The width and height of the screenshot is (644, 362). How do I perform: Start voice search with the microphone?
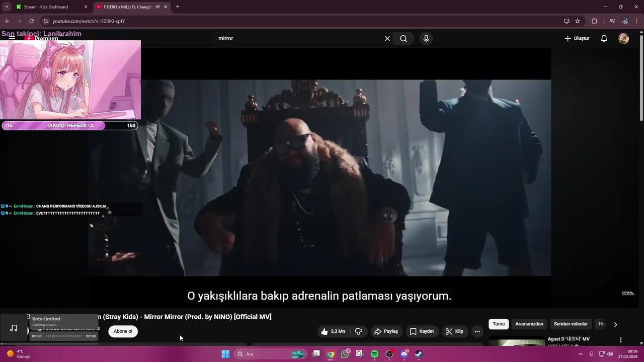pos(426,38)
